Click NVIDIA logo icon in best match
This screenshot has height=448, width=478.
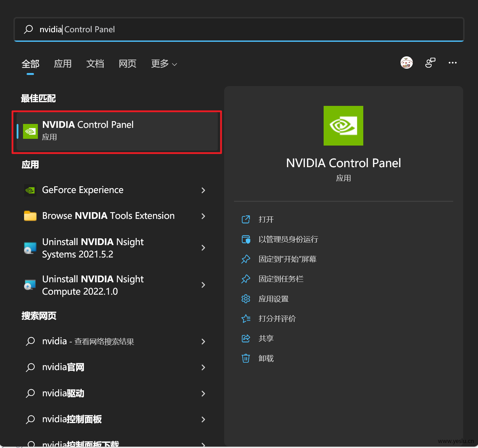tap(30, 131)
